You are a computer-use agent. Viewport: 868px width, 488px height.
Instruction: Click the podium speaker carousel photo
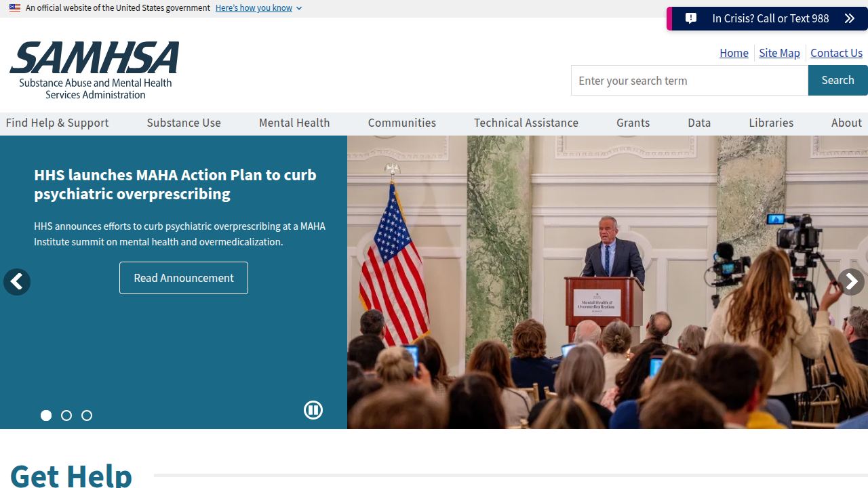[x=608, y=282]
